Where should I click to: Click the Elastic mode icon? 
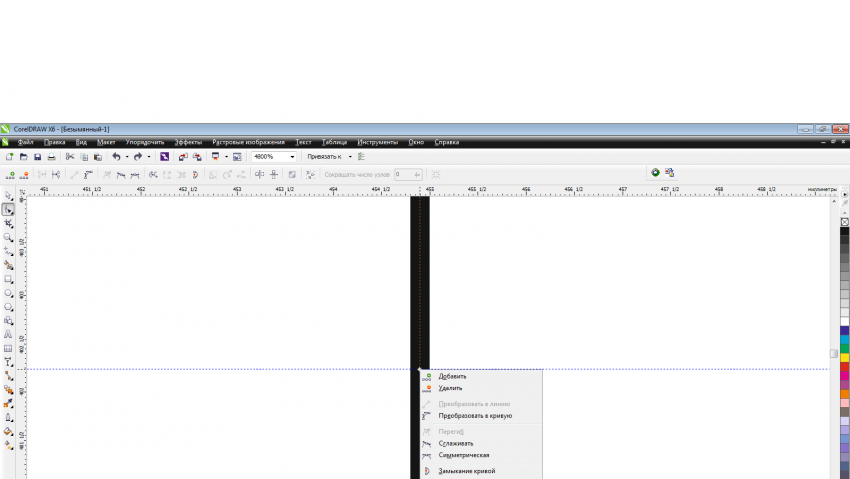pyautogui.click(x=292, y=174)
